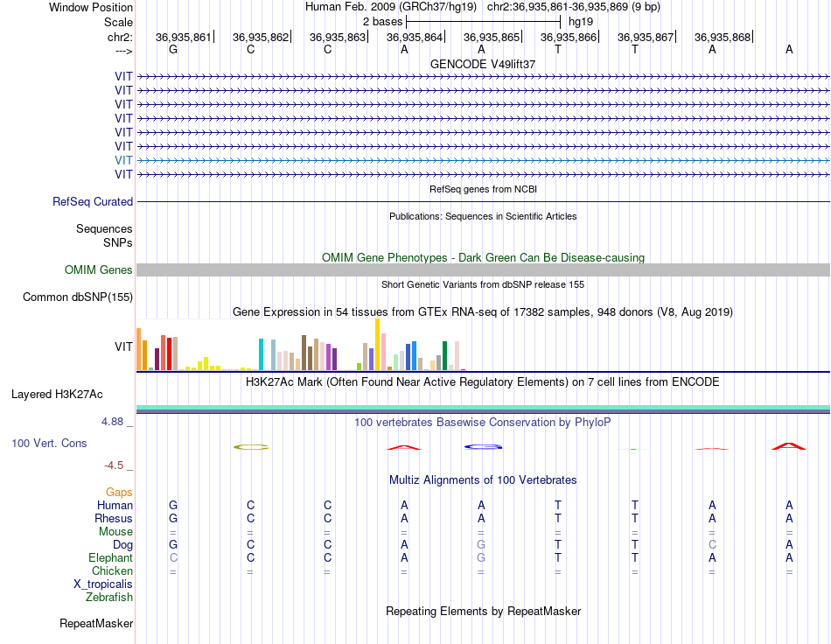Click the Zebrafish species label

tap(109, 597)
